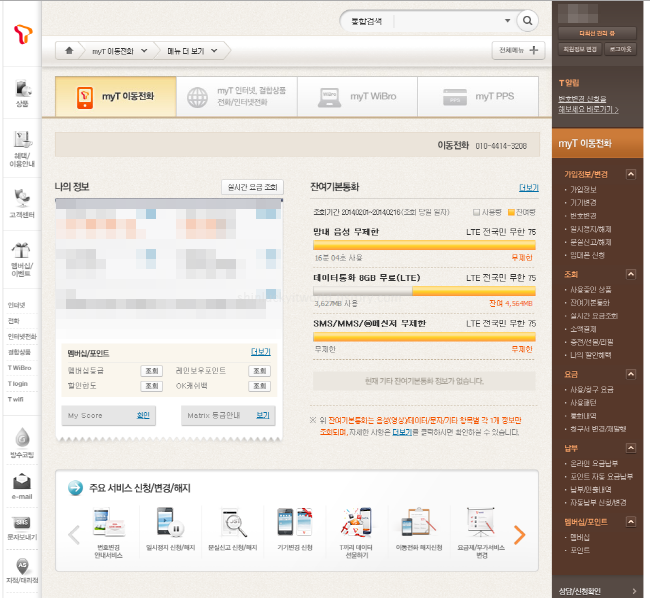Viewport: 650px width, 598px height.
Task: Collapse the 조회 section
Action: pyautogui.click(x=631, y=274)
